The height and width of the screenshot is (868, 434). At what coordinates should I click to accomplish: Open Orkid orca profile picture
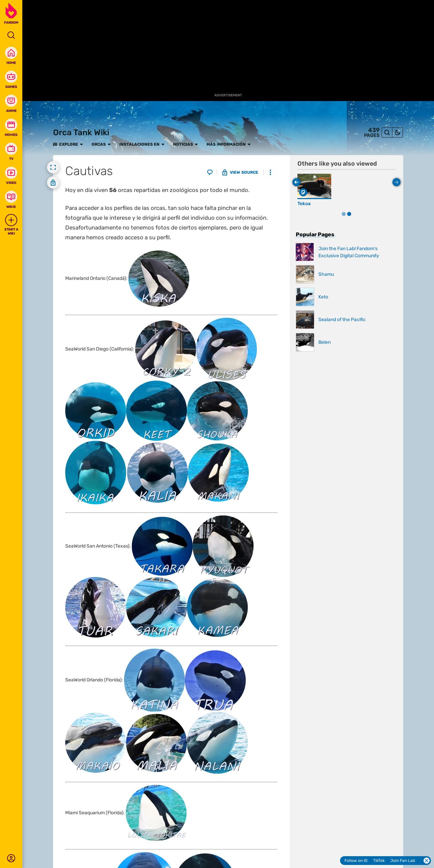point(96,411)
